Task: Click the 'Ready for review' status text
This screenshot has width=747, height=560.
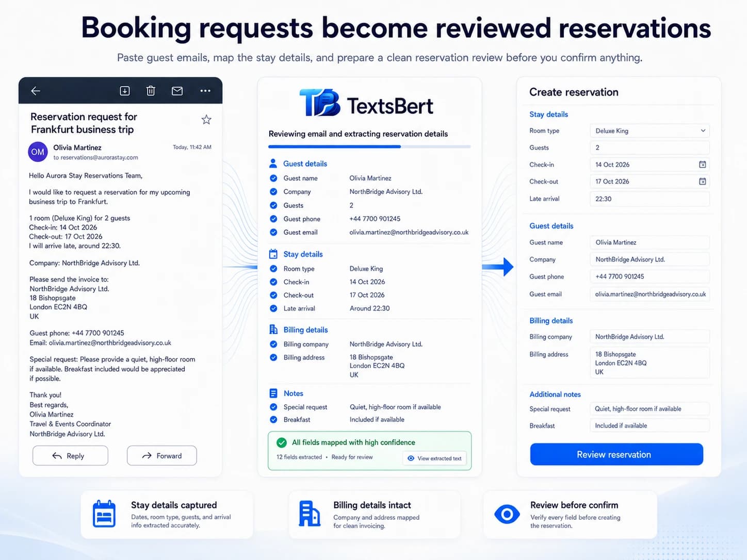Action: (352, 457)
